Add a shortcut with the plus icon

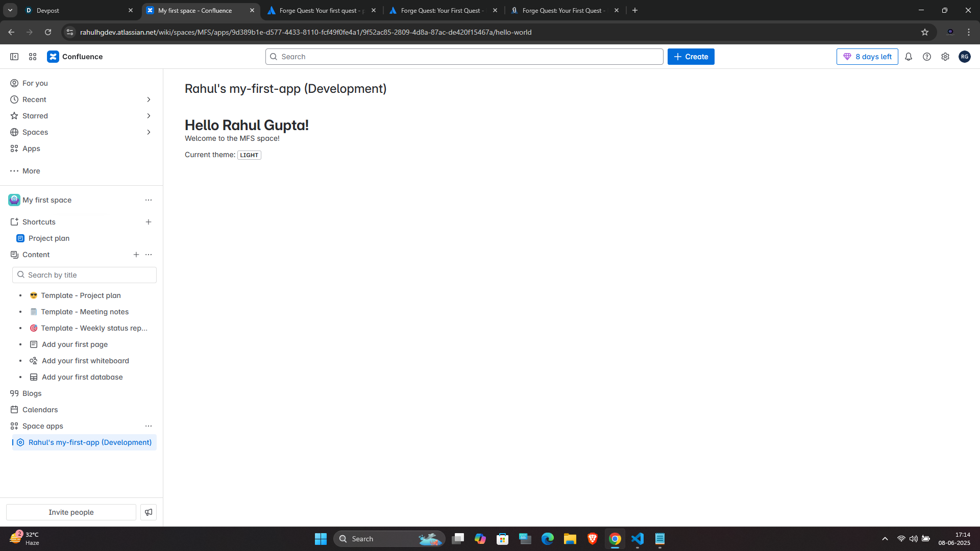tap(149, 222)
